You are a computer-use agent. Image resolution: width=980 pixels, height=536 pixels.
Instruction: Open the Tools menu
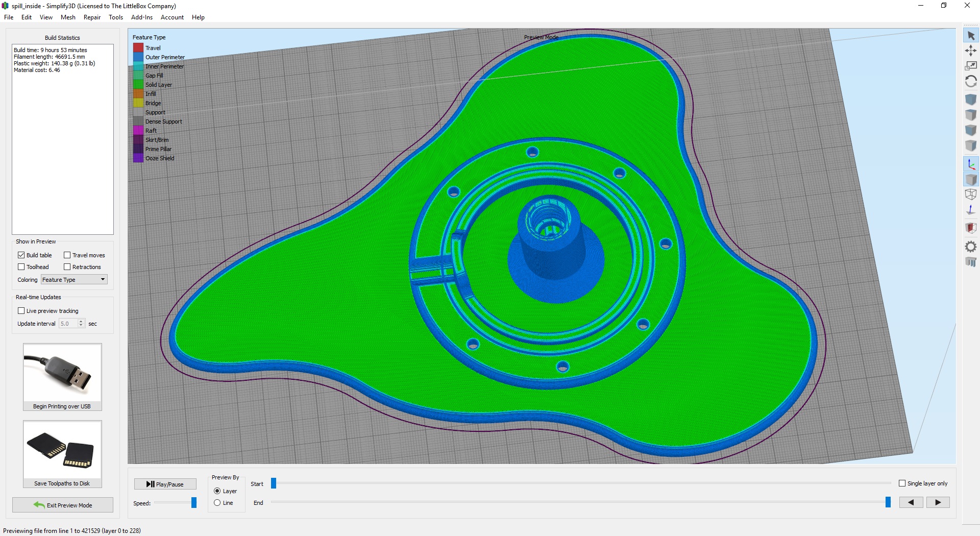(x=116, y=17)
